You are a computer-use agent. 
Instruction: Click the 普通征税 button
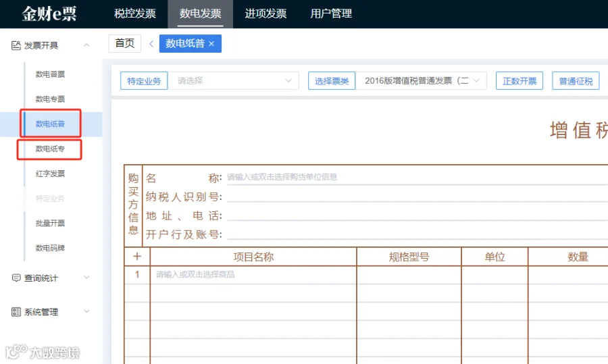(x=576, y=80)
